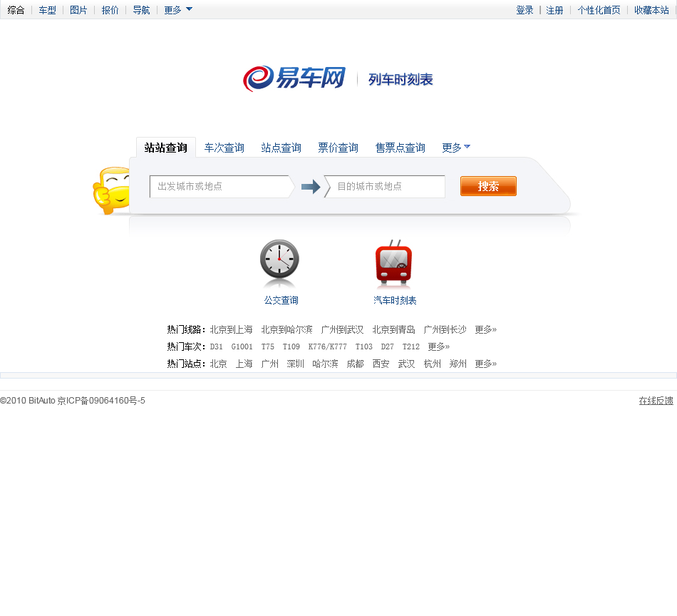
Task: Click the orange 搜索 button
Action: [488, 186]
